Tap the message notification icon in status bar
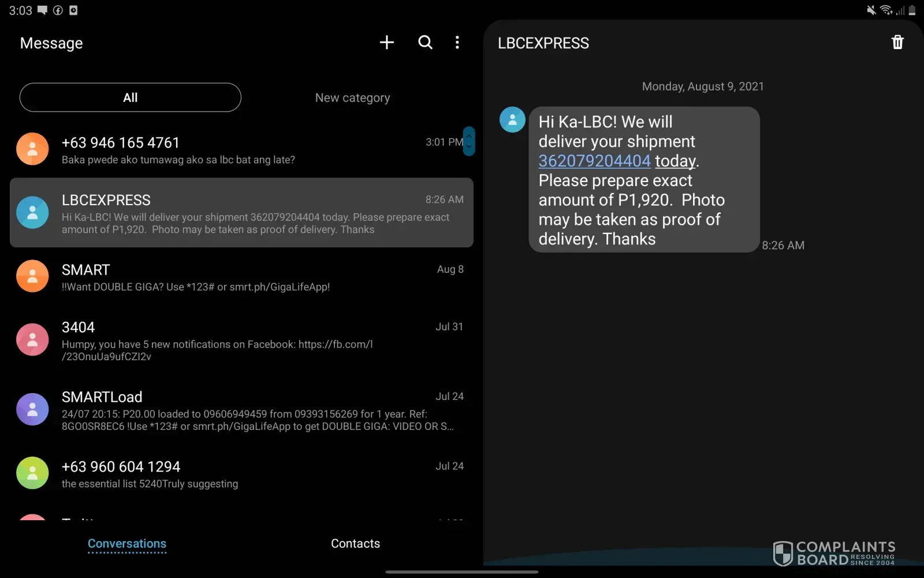The height and width of the screenshot is (578, 924). point(43,10)
